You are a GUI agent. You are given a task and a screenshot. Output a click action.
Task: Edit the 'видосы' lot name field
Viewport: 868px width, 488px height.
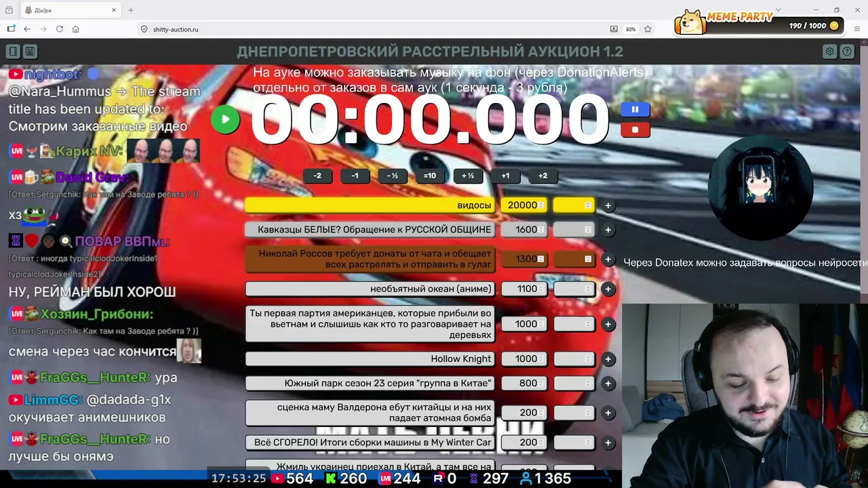(x=370, y=205)
